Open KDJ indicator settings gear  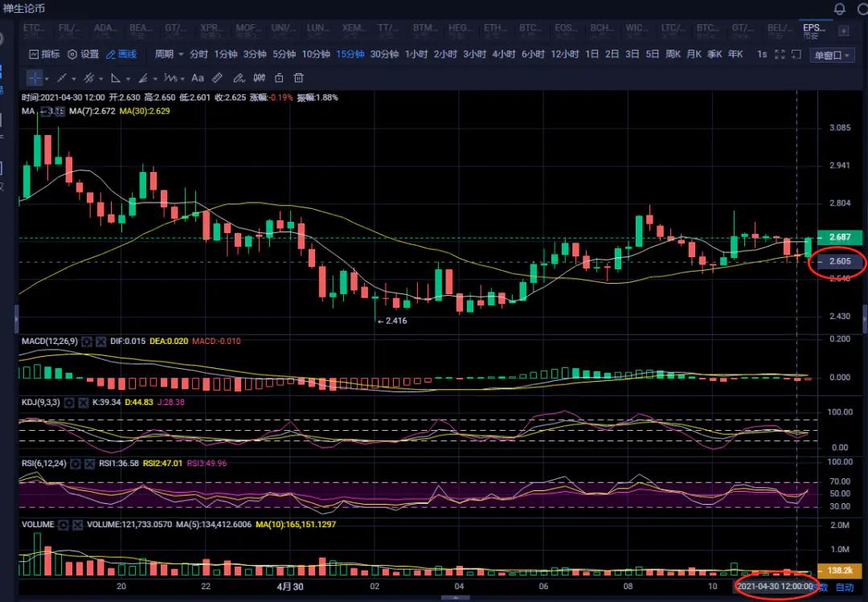tap(69, 403)
